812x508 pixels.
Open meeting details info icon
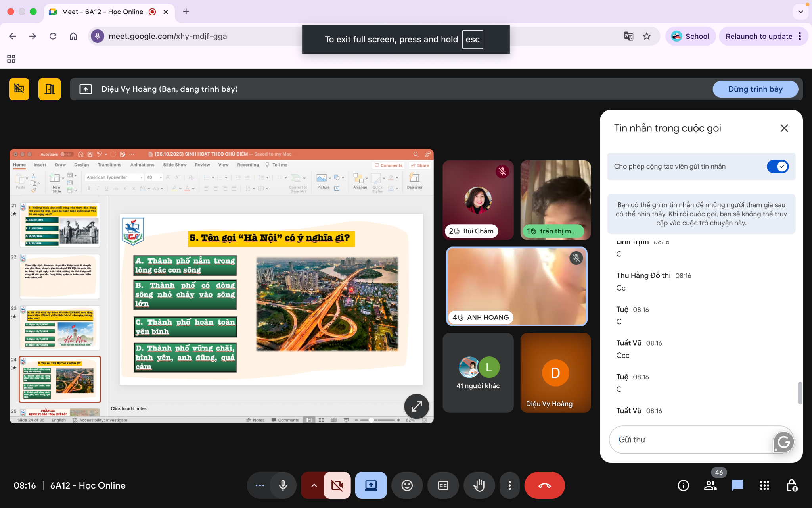683,485
